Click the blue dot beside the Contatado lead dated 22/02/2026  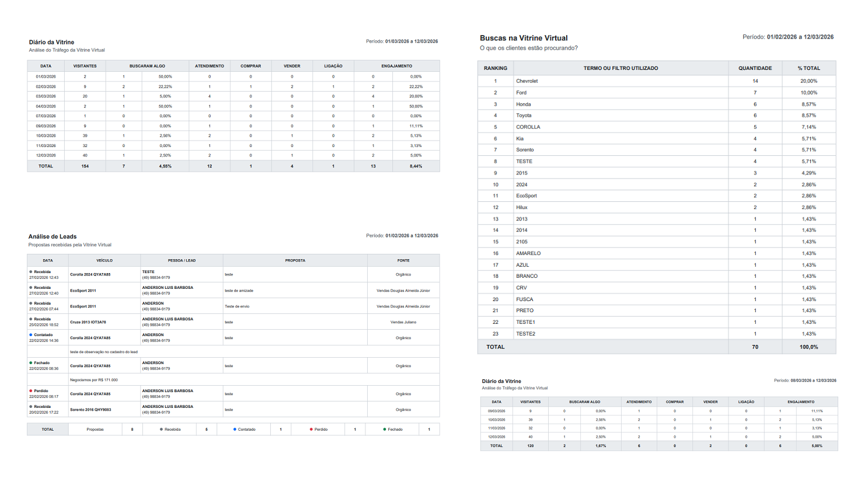(x=31, y=335)
